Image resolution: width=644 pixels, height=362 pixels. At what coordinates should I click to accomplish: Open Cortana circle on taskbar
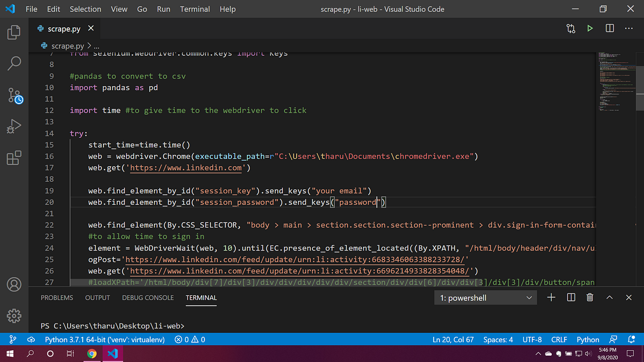[50, 354]
